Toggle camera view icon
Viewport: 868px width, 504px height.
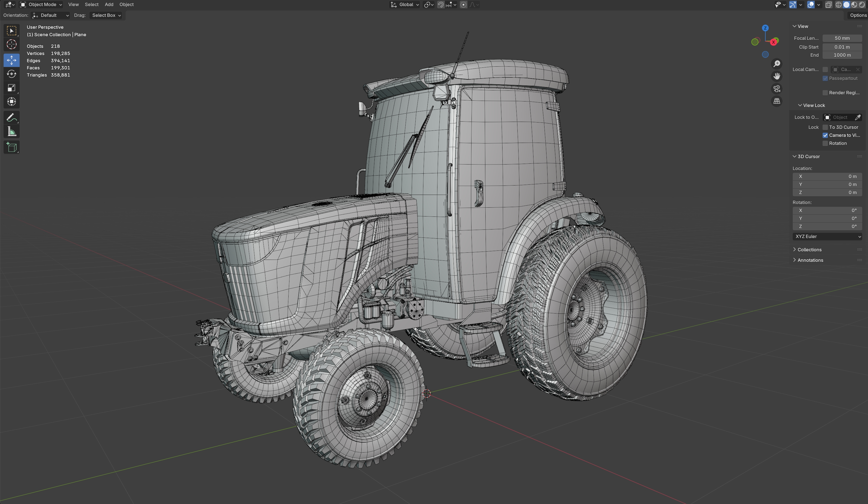click(x=777, y=89)
